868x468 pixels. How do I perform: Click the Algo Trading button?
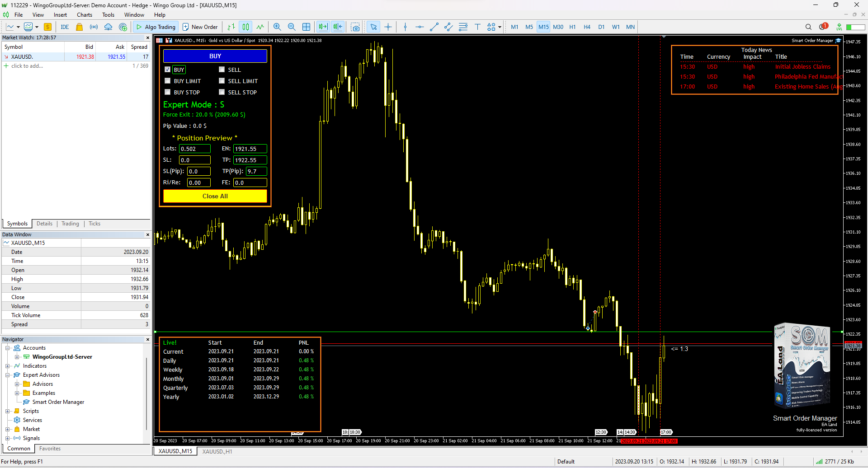tap(156, 27)
